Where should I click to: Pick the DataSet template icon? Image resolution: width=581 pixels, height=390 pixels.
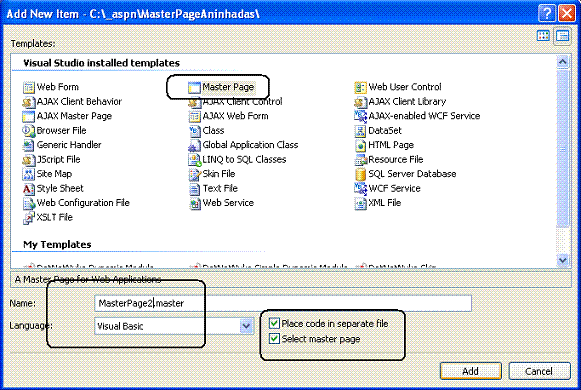point(360,131)
